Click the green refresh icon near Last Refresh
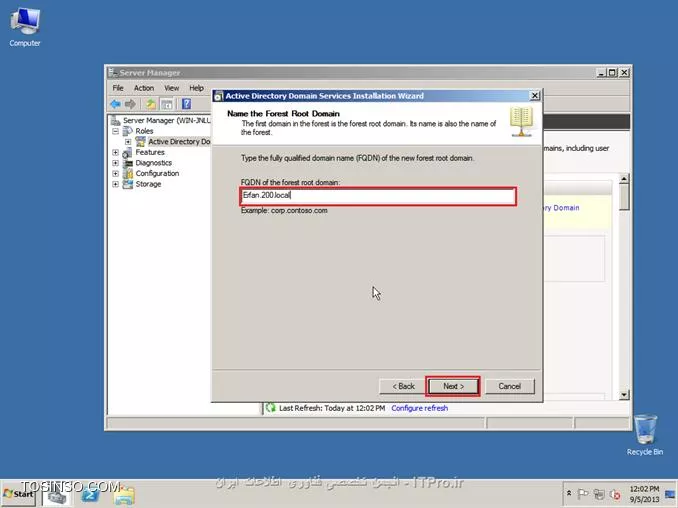 click(271, 408)
